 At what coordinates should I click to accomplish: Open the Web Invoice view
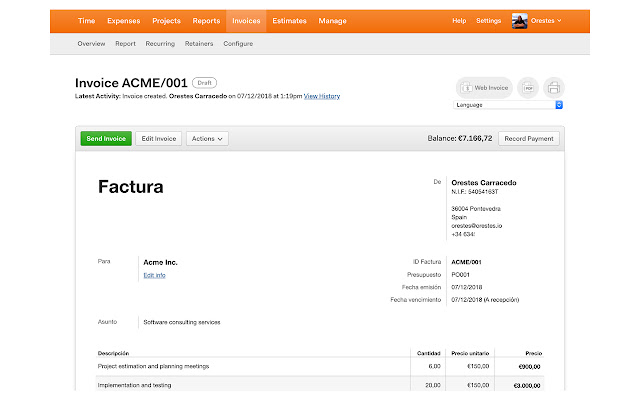pyautogui.click(x=484, y=88)
